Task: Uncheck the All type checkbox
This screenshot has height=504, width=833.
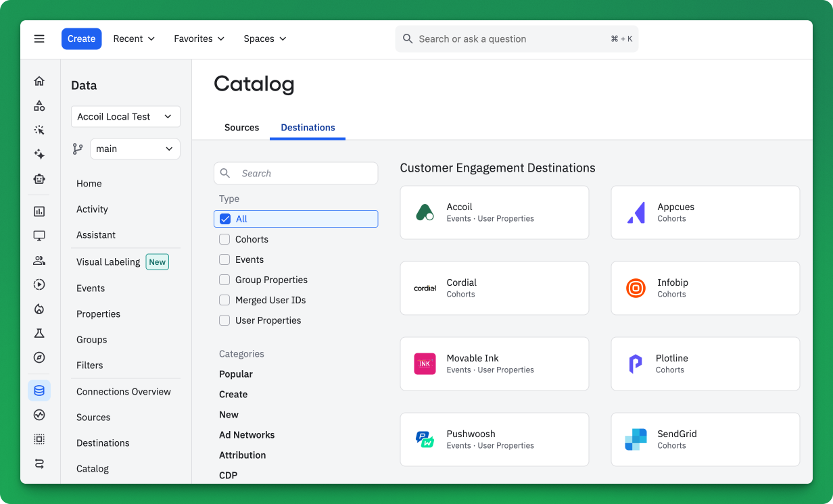Action: tap(225, 219)
